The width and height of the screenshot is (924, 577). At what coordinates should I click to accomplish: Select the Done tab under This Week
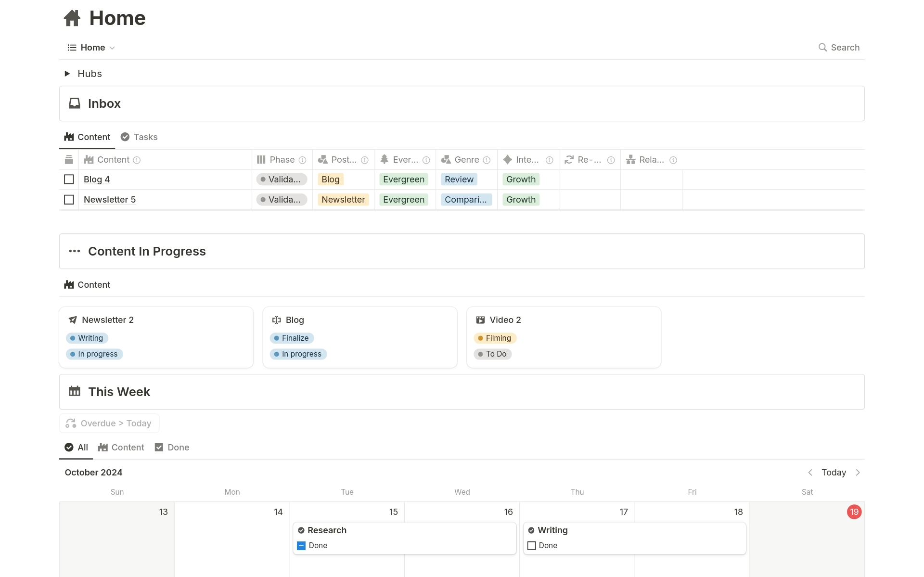172,447
